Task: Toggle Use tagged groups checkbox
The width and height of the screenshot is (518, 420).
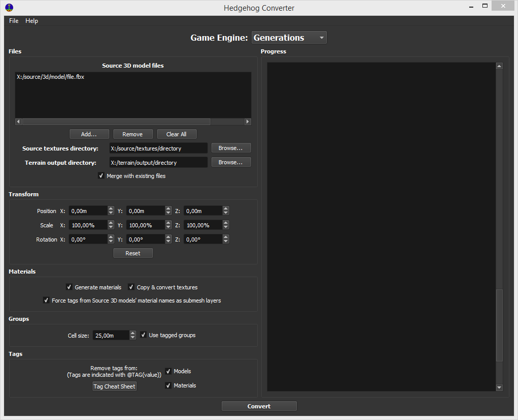Action: pyautogui.click(x=143, y=335)
